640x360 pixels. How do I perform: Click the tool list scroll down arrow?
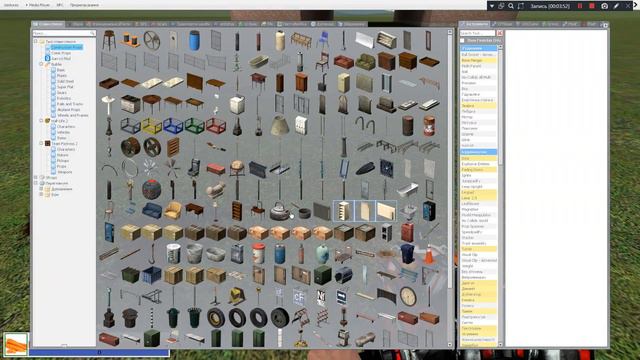pos(500,345)
